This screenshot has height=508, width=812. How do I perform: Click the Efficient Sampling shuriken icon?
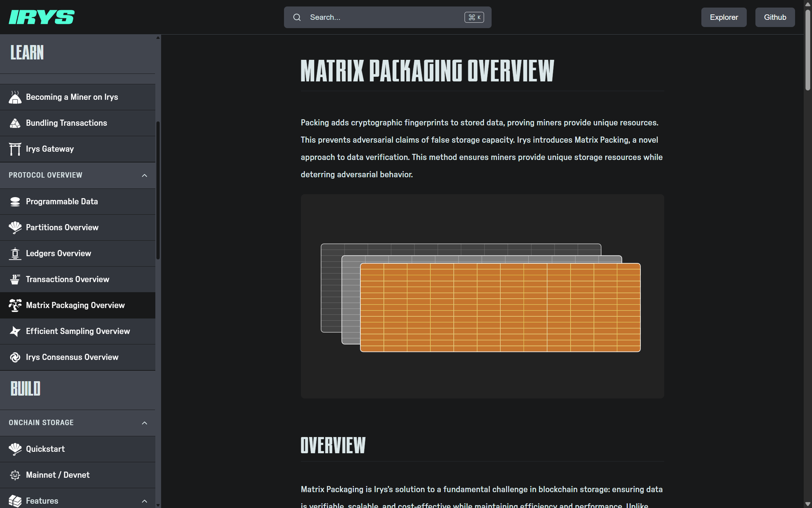[15, 331]
